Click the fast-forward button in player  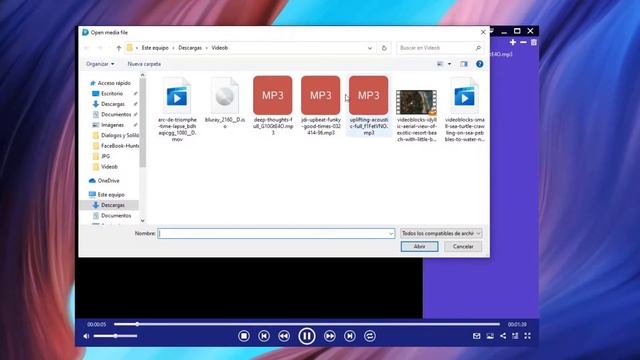(329, 336)
